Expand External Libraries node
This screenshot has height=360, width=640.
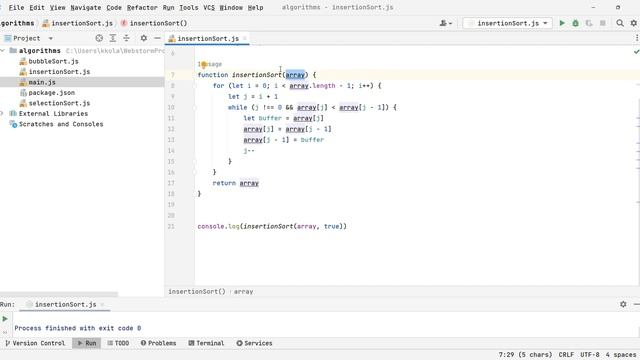2,113
